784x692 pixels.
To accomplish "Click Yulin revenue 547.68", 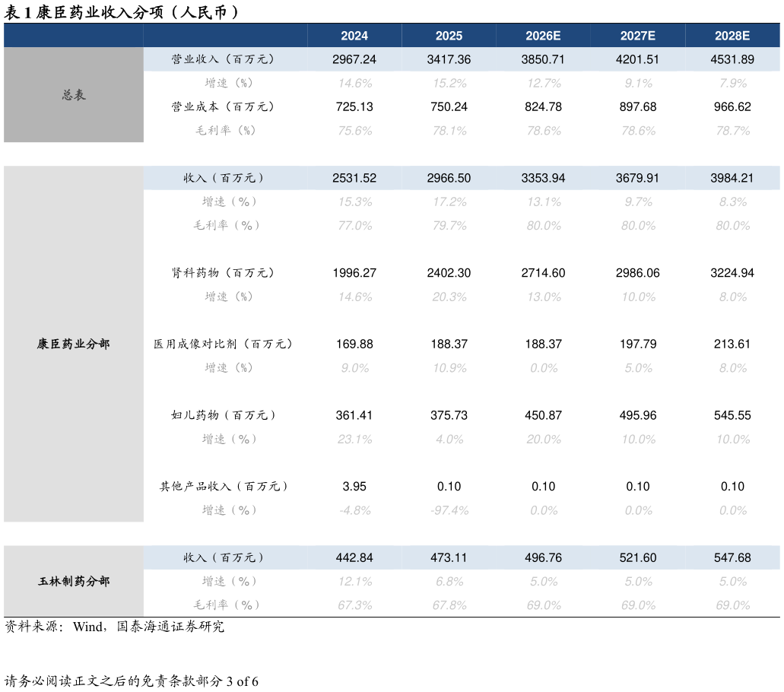I will 732,558.
